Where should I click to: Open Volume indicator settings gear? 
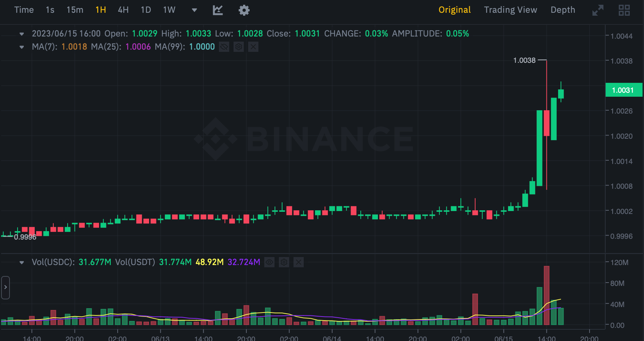coord(284,262)
